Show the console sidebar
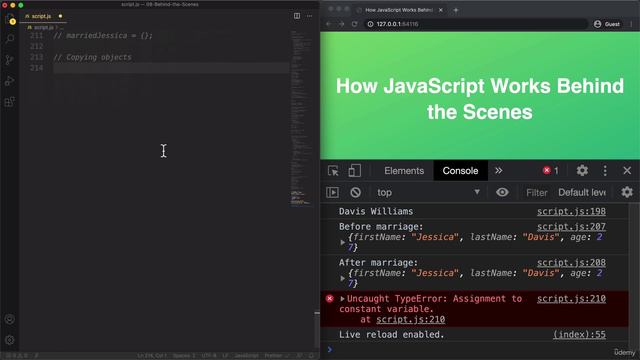The height and width of the screenshot is (360, 640). click(332, 192)
